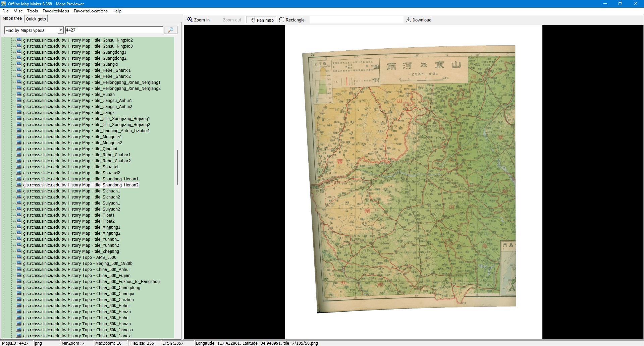Click the map icon beside tile_Hunan
Screen dimensions: 644x346
tap(19, 95)
